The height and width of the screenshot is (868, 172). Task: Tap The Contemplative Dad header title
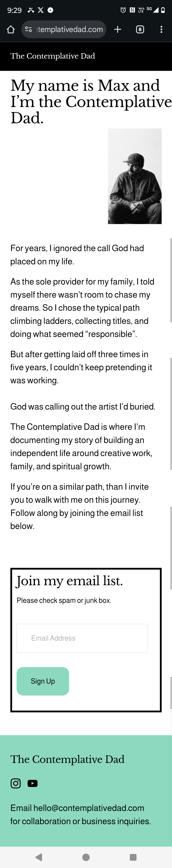pyautogui.click(x=53, y=56)
